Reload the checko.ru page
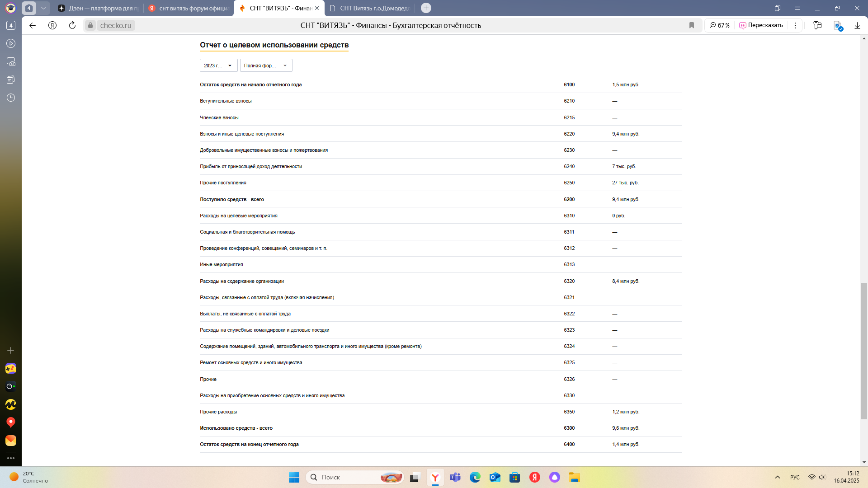868x488 pixels. [x=72, y=25]
